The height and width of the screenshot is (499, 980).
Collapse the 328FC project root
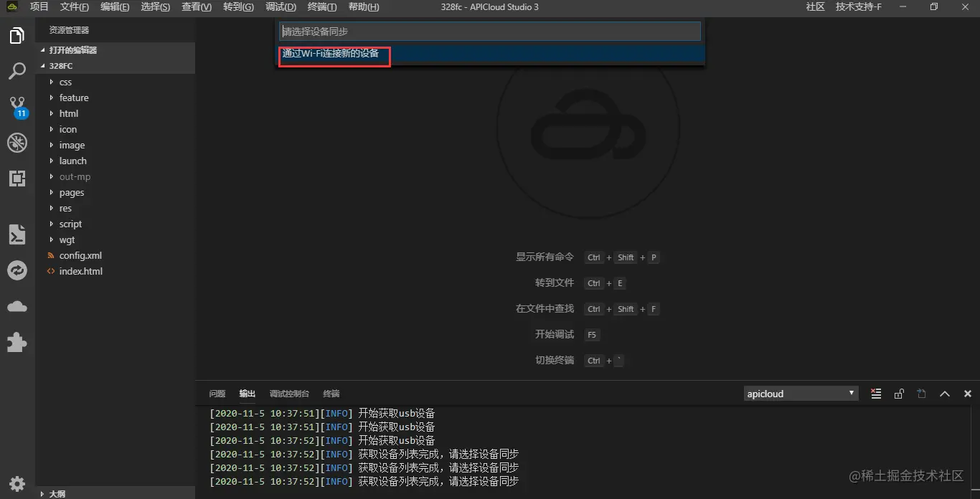tap(115, 66)
